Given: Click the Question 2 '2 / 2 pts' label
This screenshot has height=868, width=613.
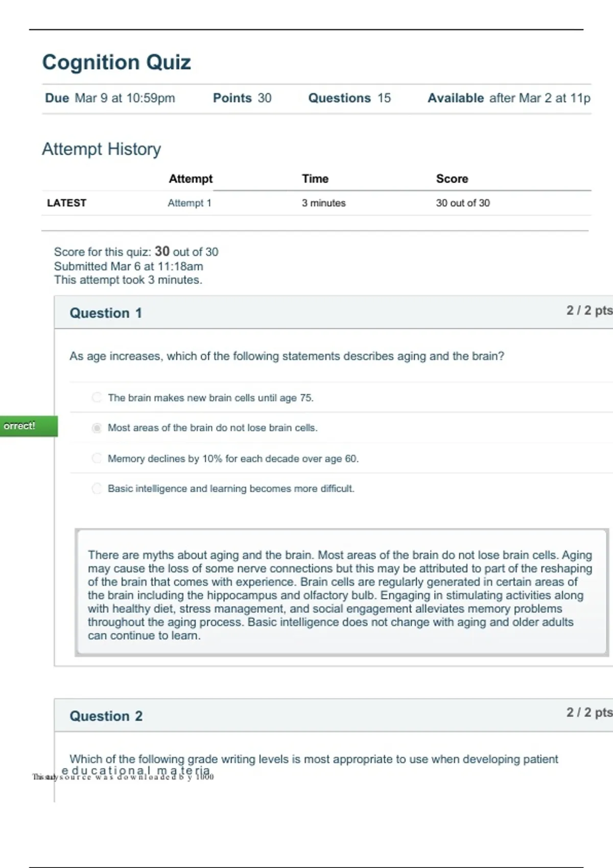Looking at the screenshot, I should (x=590, y=712).
